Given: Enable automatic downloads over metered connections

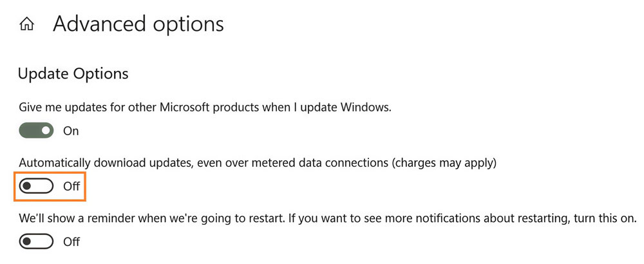Looking at the screenshot, I should click(36, 187).
